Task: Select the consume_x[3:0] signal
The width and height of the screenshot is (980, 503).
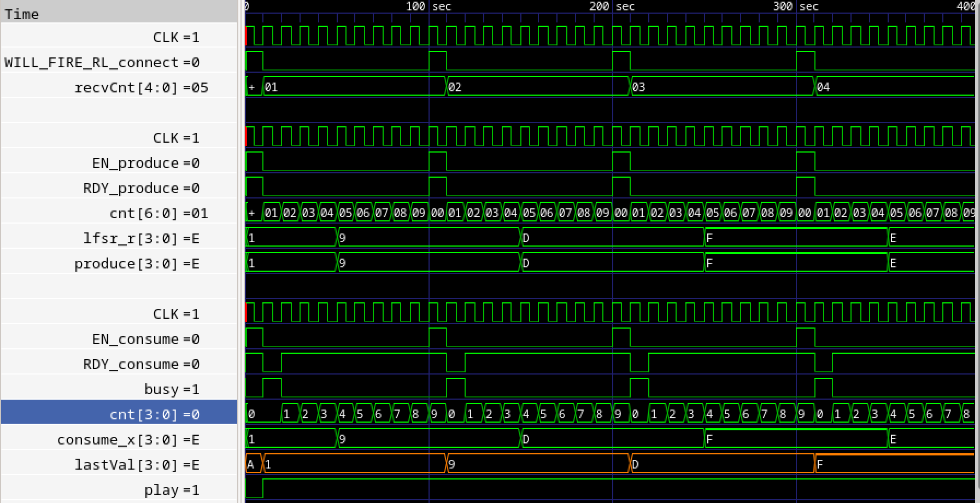Action: 128,440
